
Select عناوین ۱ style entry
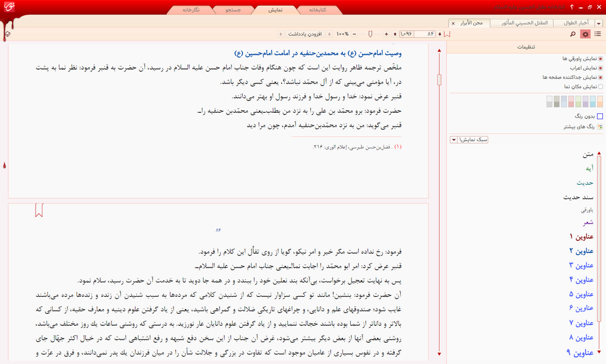click(x=581, y=236)
